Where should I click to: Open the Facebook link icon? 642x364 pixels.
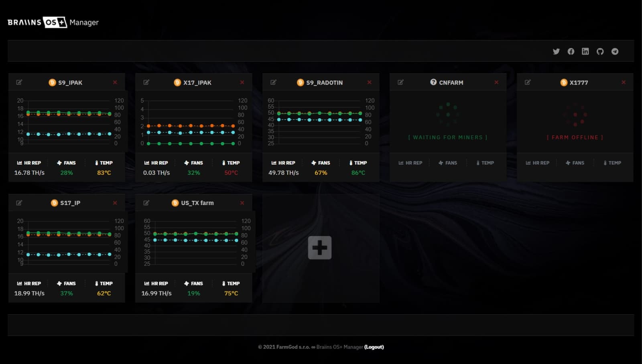pos(571,51)
